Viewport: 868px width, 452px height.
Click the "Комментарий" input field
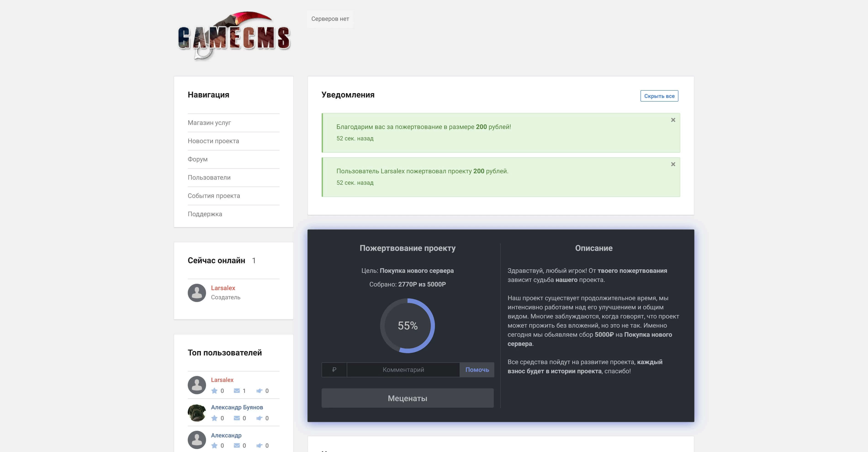click(x=403, y=370)
